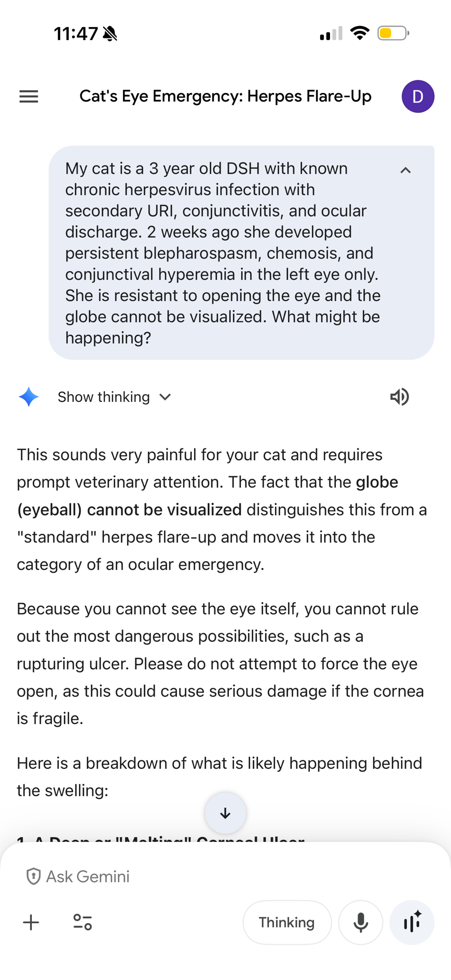The width and height of the screenshot is (451, 980).
Task: Tap the user message bubble text
Action: pos(223,253)
